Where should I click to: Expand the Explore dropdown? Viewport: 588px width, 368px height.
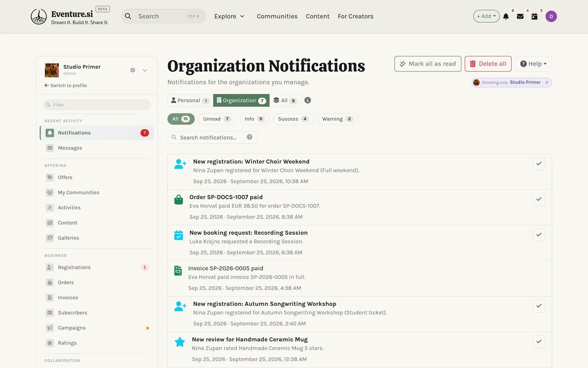(x=229, y=16)
